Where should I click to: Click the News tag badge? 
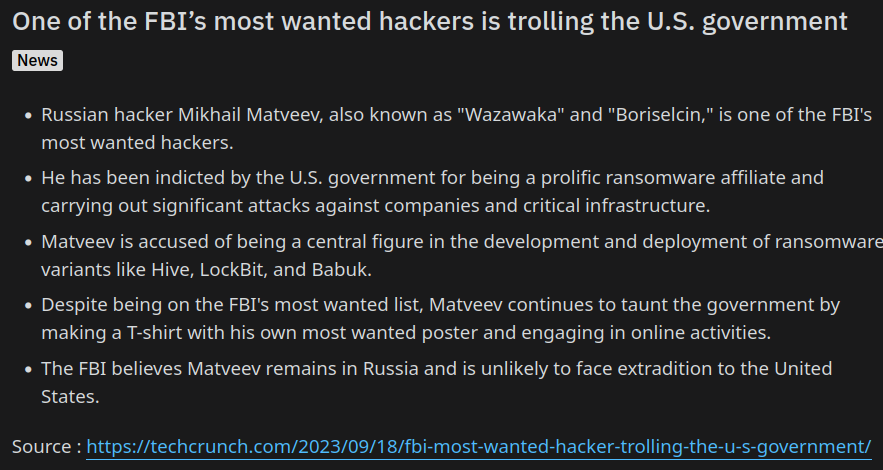(x=37, y=60)
